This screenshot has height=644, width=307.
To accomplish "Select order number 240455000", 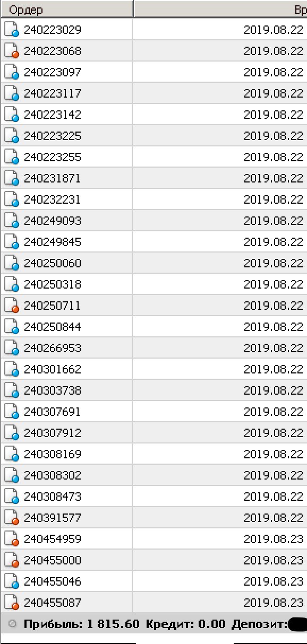I will coord(53,560).
